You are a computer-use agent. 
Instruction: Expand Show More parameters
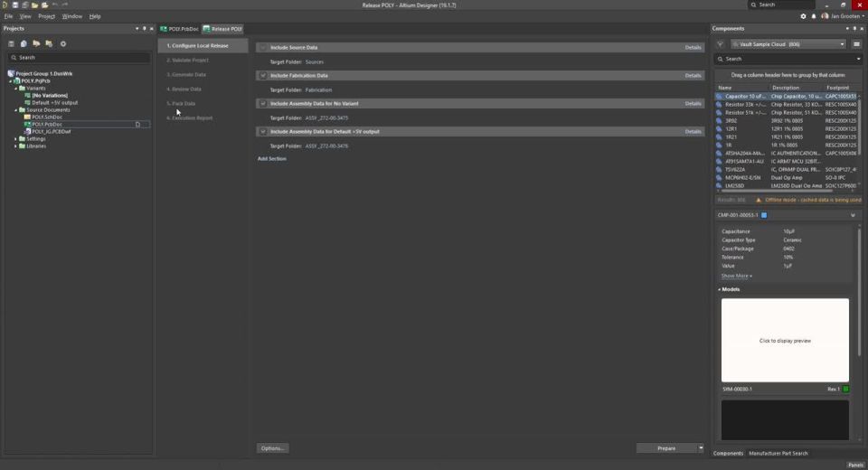(736, 276)
